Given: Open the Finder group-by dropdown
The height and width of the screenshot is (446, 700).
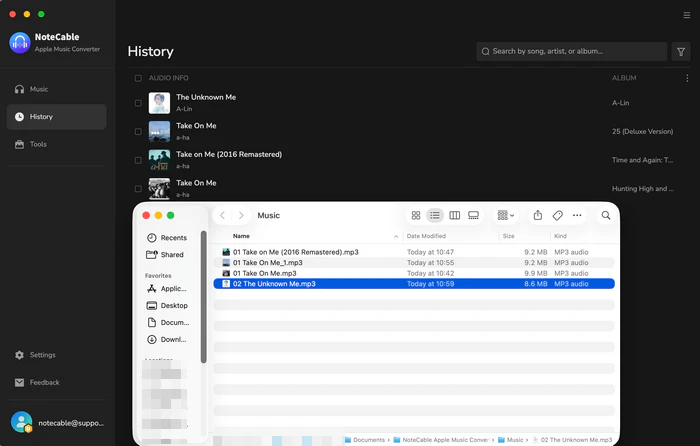Looking at the screenshot, I should tap(506, 216).
